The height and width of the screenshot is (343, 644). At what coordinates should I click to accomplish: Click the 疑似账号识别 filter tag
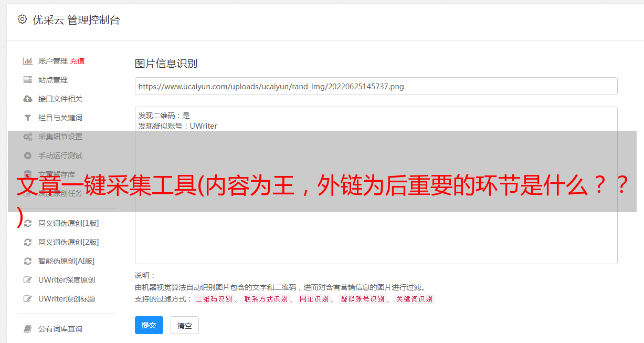pyautogui.click(x=363, y=299)
